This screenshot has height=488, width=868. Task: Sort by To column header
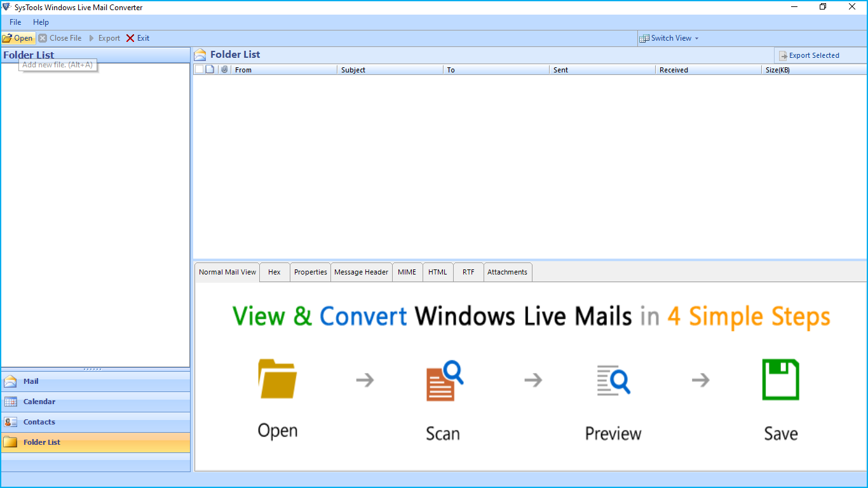point(496,70)
